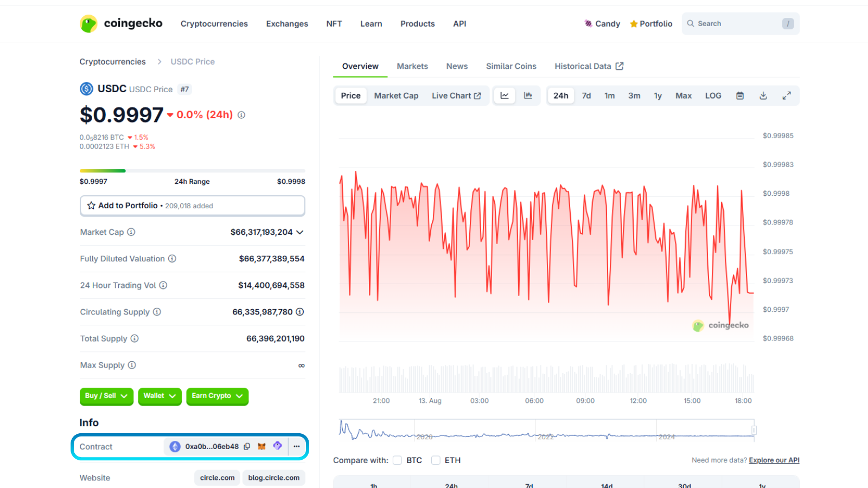
Task: Click the price info icon beside 24h change
Action: pyautogui.click(x=241, y=115)
